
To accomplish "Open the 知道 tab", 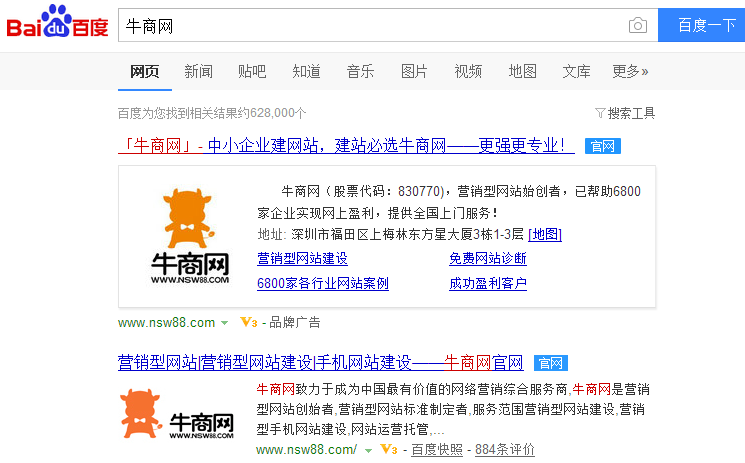I will tap(306, 71).
